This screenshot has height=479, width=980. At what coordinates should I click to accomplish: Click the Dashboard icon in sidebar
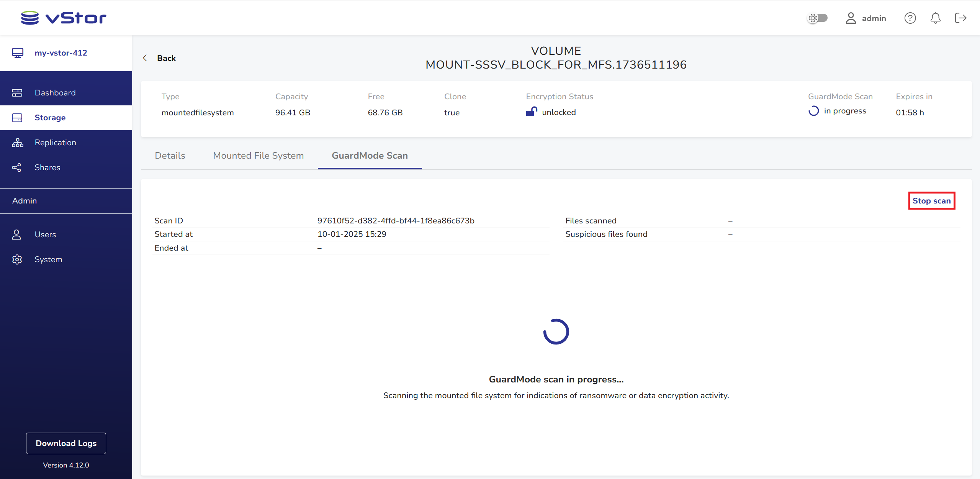click(17, 93)
